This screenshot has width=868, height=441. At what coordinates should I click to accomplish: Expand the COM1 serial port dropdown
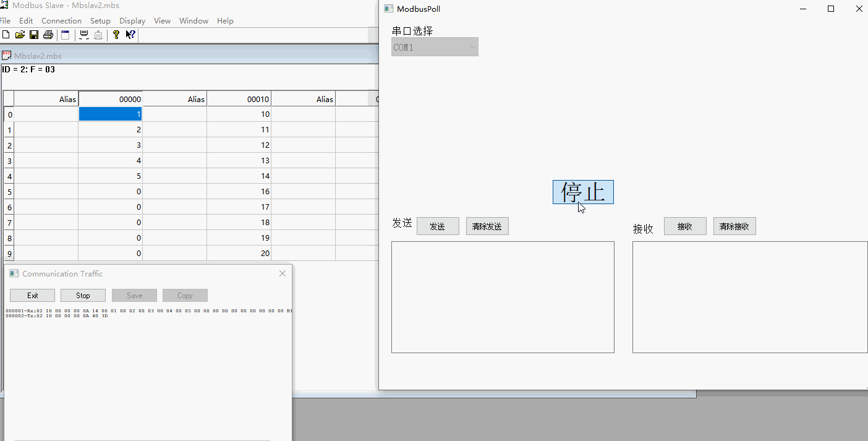pos(435,47)
